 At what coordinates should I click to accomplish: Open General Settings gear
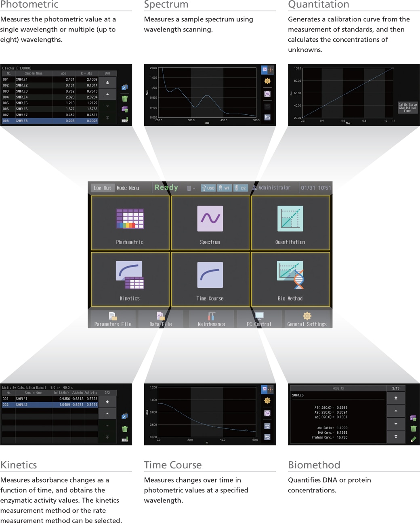pyautogui.click(x=307, y=319)
